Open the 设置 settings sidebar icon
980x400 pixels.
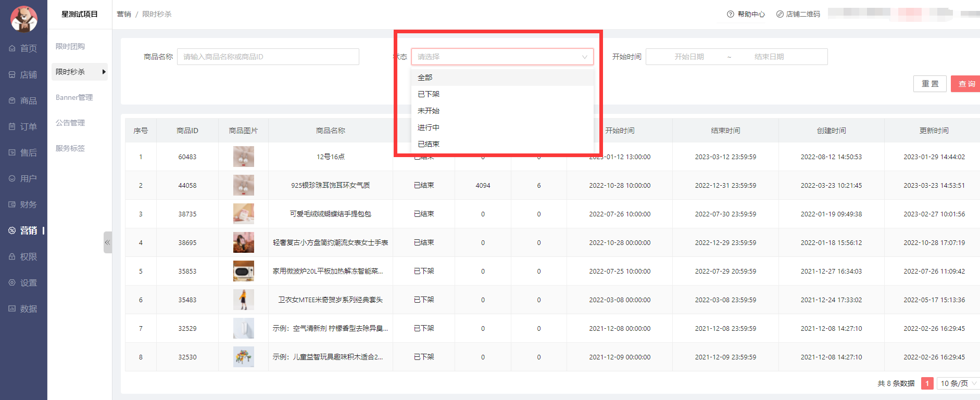12,282
